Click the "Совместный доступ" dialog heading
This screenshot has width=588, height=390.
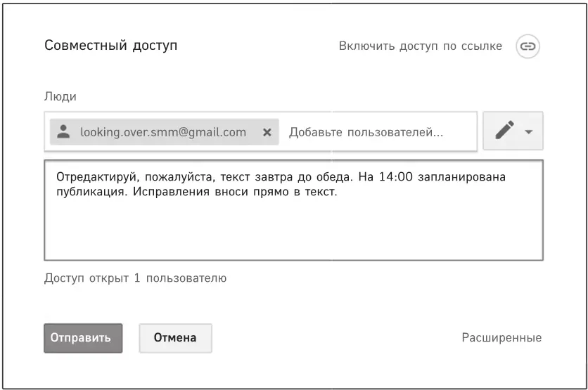pos(111,46)
